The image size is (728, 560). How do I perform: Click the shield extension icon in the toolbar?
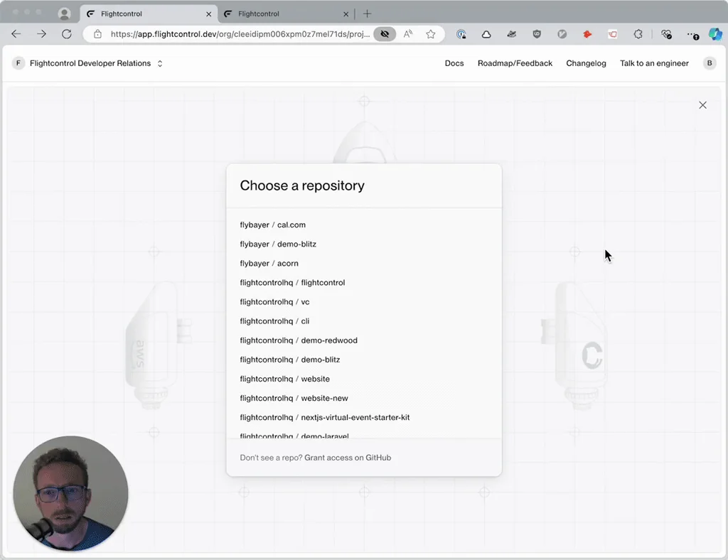pyautogui.click(x=537, y=34)
